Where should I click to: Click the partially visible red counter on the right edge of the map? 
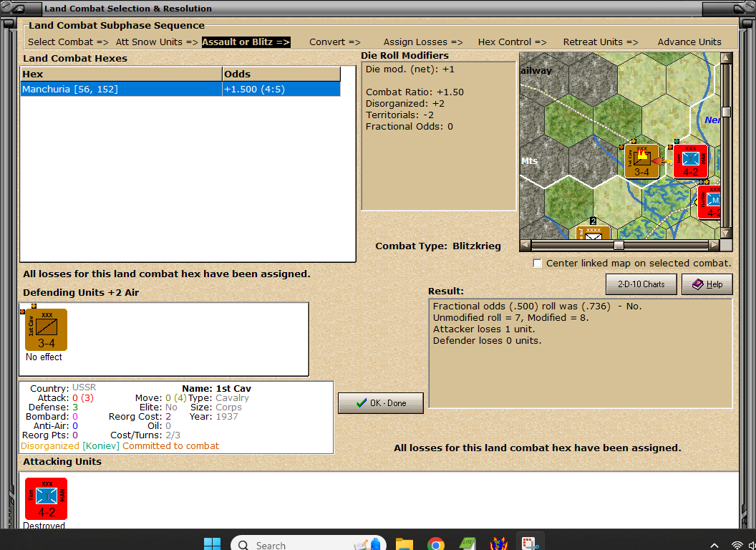709,202
